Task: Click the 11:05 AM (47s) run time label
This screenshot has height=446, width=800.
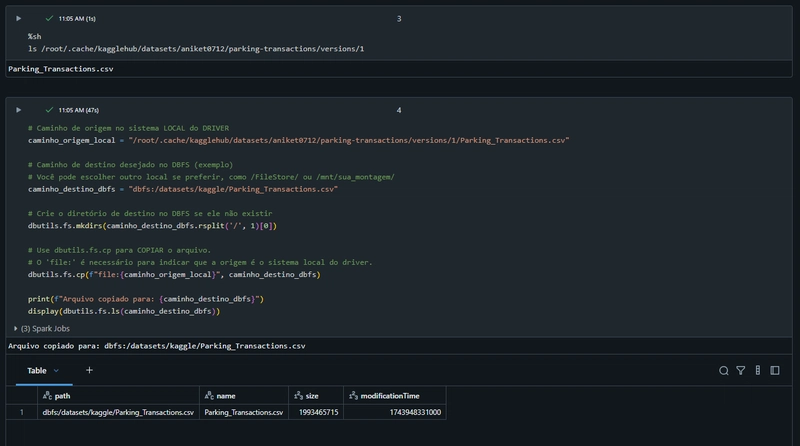Action: coord(79,110)
